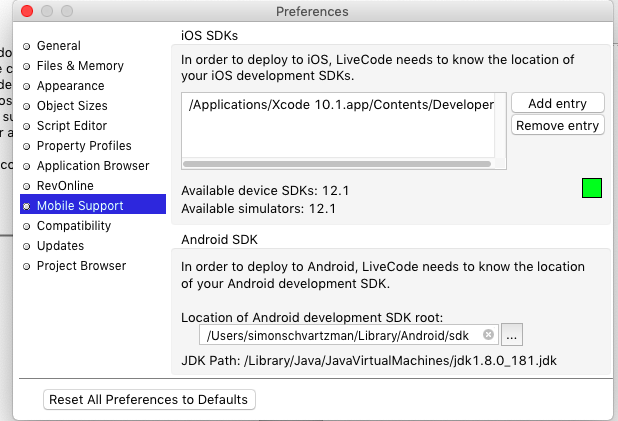Select Mobile Support category
This screenshot has width=618, height=421.
(80, 206)
